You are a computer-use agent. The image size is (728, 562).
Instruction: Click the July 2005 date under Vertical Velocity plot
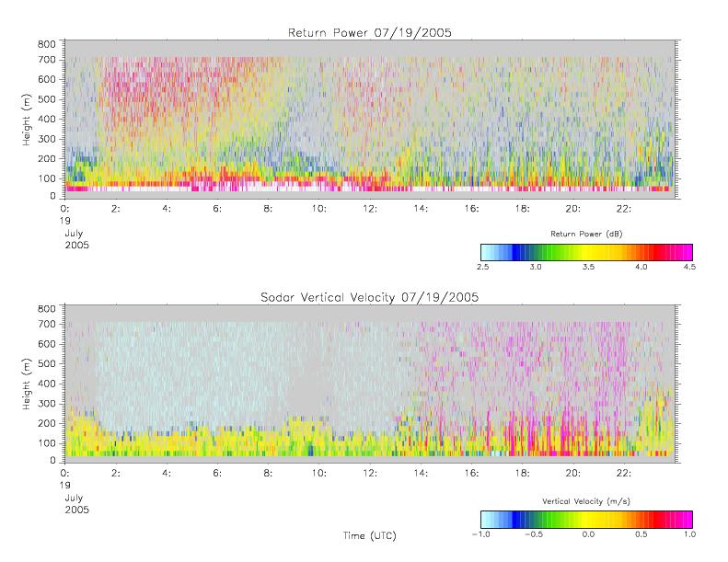[76, 503]
